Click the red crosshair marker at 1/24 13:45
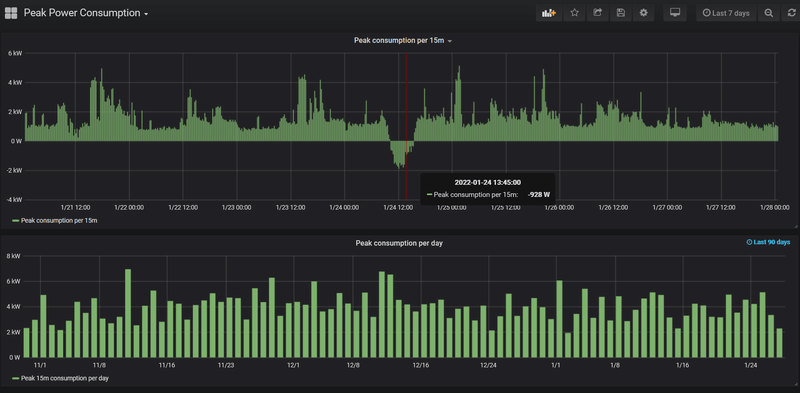The image size is (800, 393). click(x=406, y=126)
